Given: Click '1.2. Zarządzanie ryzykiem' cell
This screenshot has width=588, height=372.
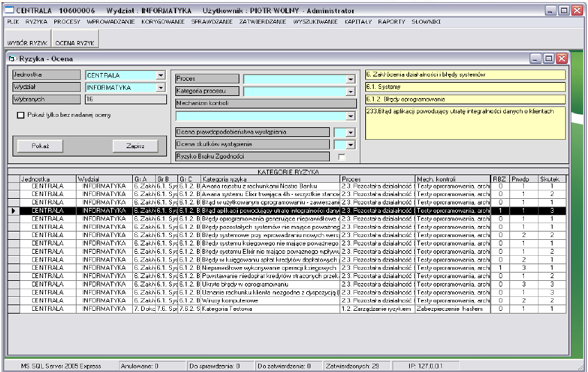Looking at the screenshot, I should tap(378, 309).
